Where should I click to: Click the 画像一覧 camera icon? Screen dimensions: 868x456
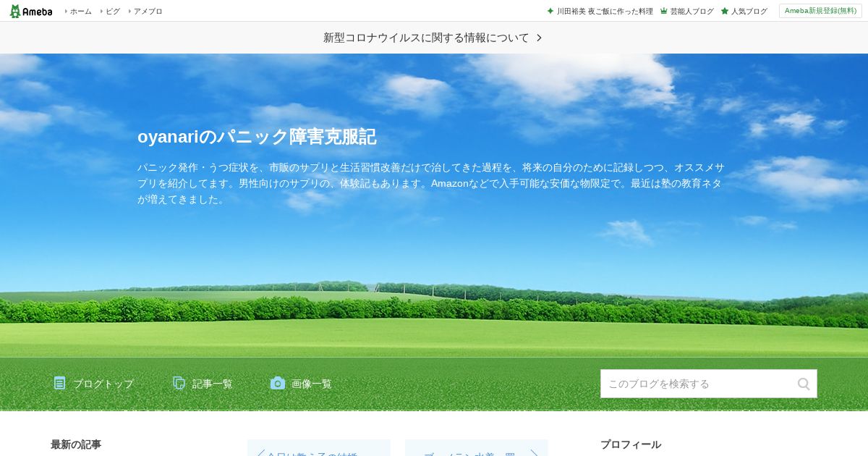[x=278, y=383]
